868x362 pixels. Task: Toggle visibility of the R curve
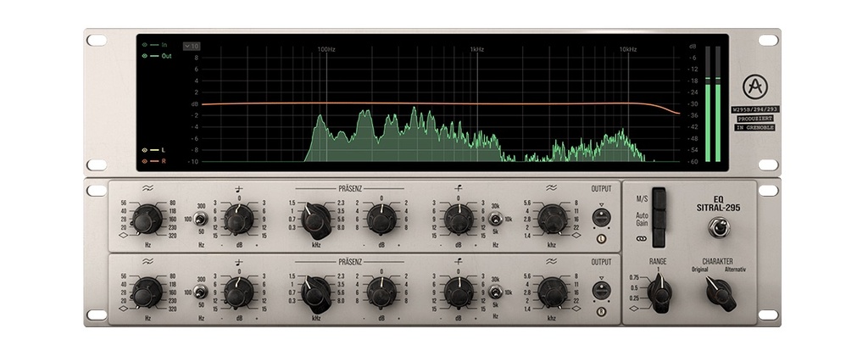[x=144, y=161]
